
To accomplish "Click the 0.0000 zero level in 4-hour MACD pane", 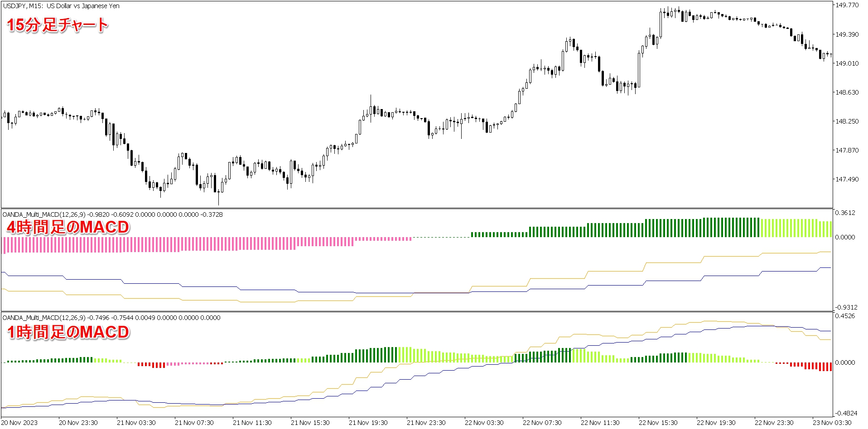I will (845, 237).
